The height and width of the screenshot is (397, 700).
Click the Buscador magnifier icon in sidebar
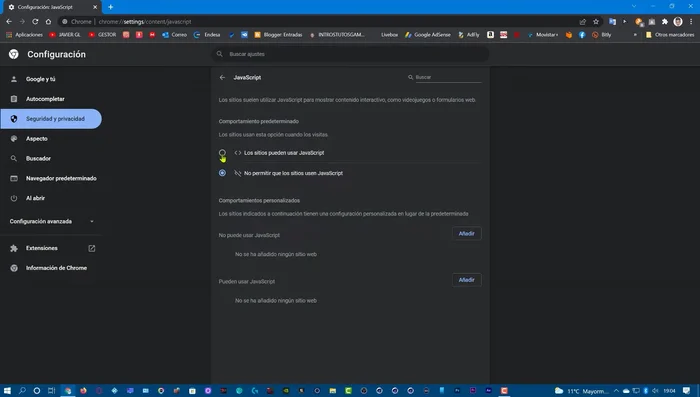click(14, 159)
